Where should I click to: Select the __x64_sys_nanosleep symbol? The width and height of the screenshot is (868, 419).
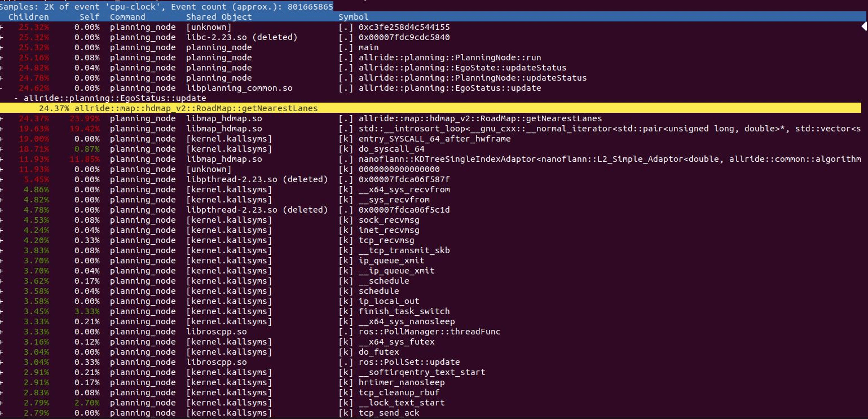(x=407, y=321)
